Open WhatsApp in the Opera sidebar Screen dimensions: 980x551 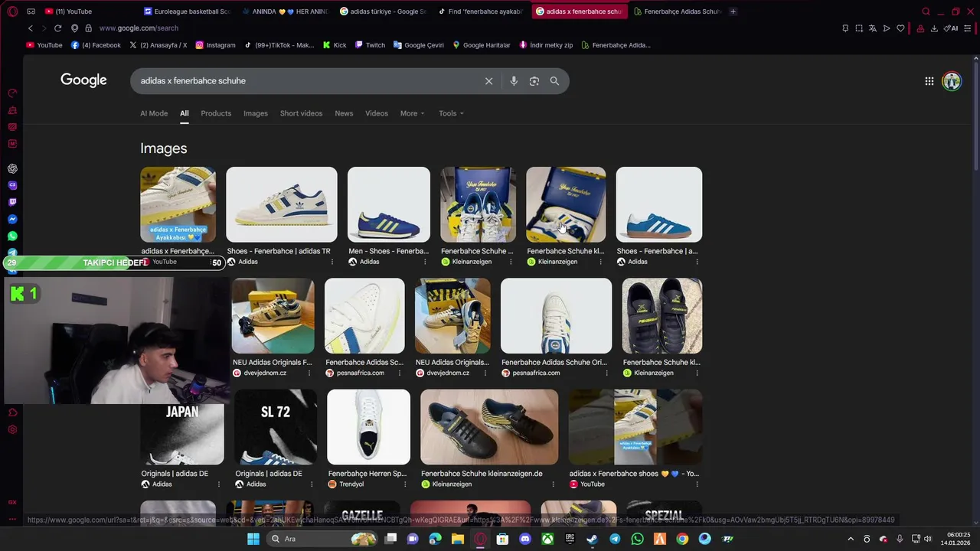pos(12,236)
